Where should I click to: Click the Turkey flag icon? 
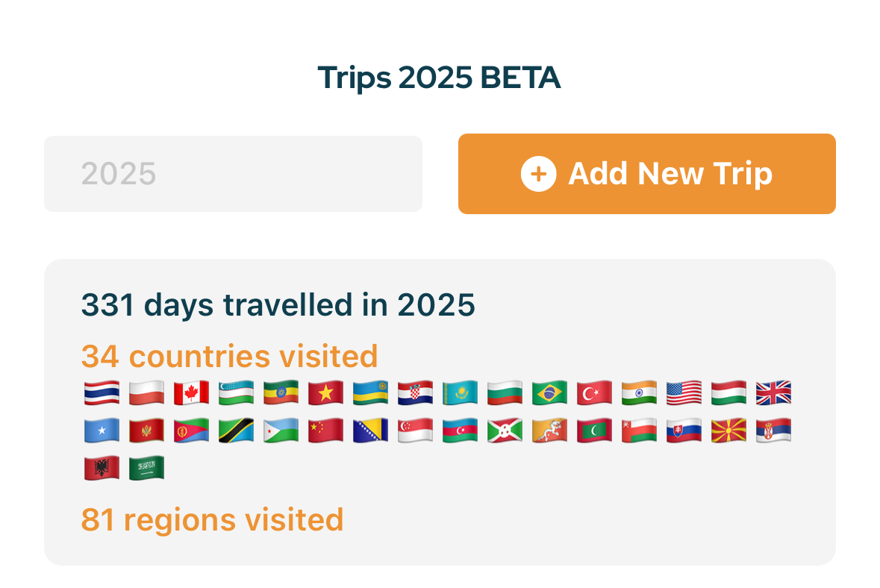pos(595,393)
